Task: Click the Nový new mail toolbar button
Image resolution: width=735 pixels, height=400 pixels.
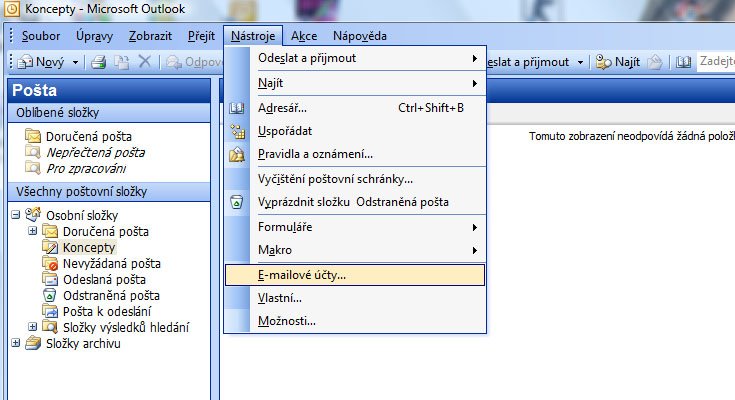Action: tap(41, 62)
